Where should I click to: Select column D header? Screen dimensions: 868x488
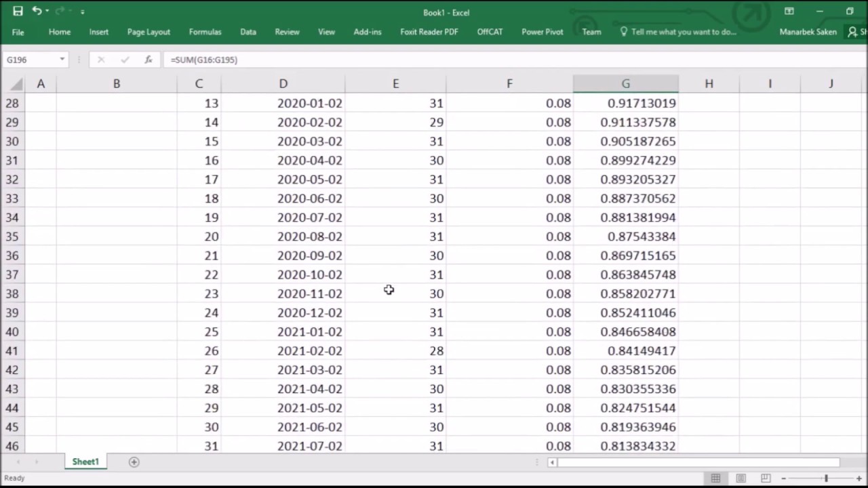[283, 84]
